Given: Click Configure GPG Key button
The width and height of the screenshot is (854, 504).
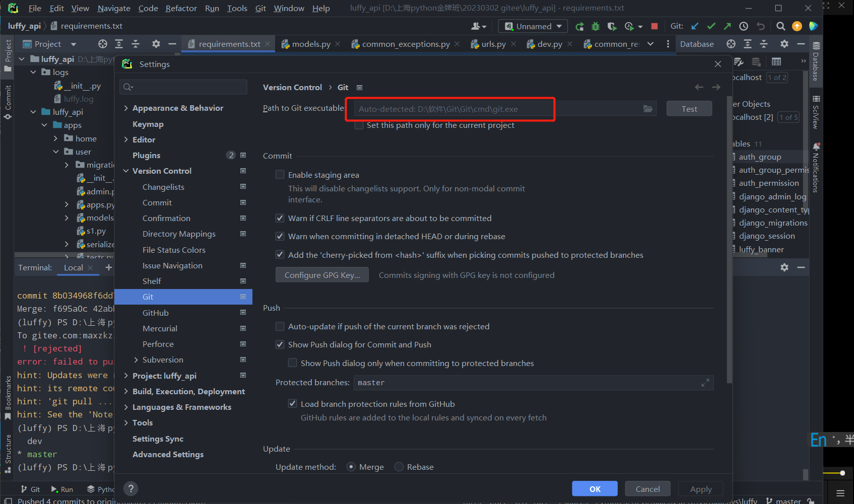Looking at the screenshot, I should coord(322,275).
